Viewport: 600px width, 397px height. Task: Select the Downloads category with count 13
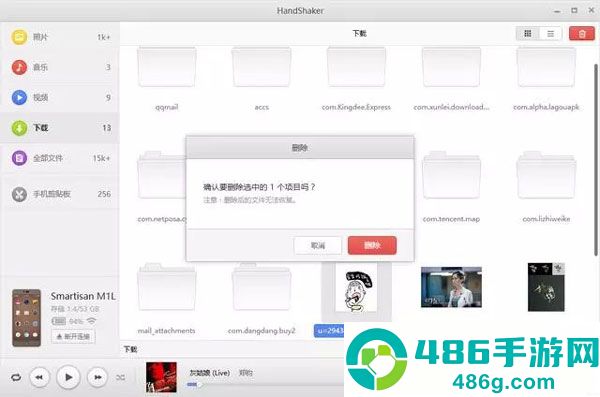[59, 128]
